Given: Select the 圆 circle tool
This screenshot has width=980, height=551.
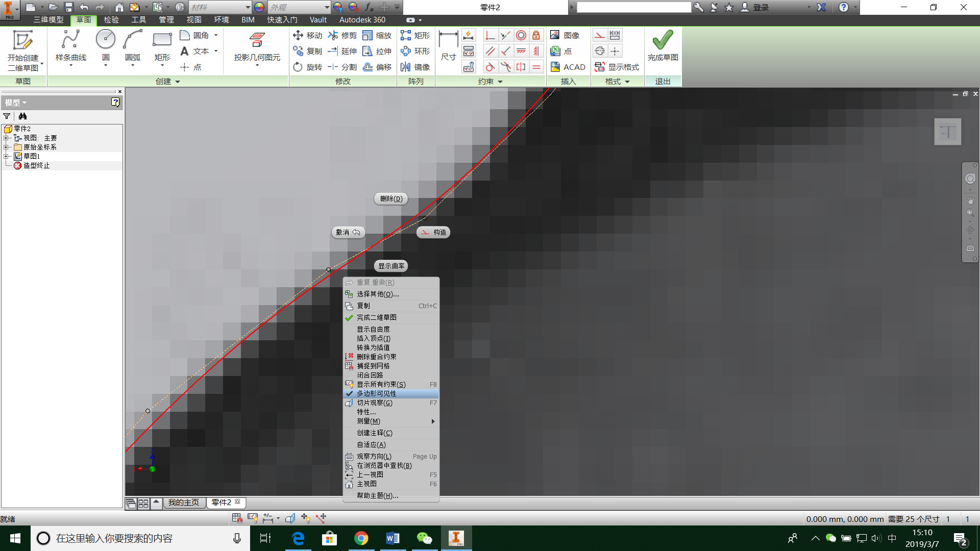Looking at the screenshot, I should [x=106, y=46].
